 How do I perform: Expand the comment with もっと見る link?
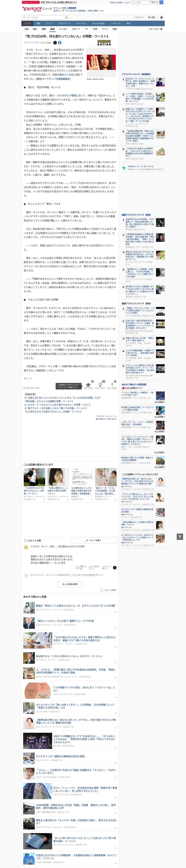coord(60,563)
